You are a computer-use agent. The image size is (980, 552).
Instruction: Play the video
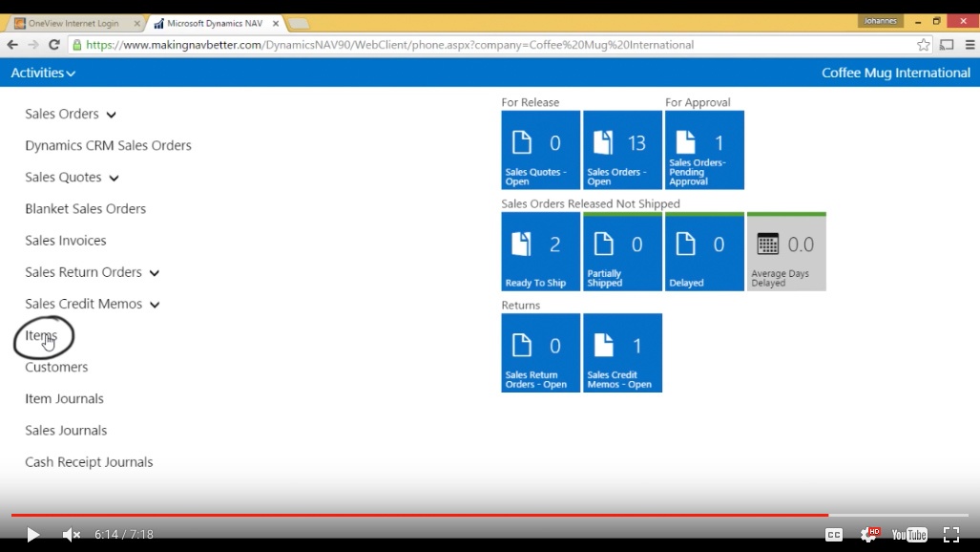click(x=33, y=535)
